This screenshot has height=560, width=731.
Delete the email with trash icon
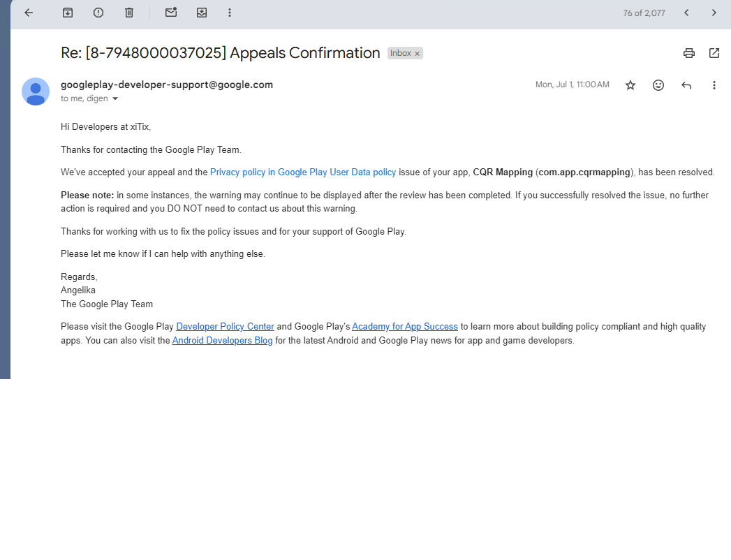[x=129, y=13]
